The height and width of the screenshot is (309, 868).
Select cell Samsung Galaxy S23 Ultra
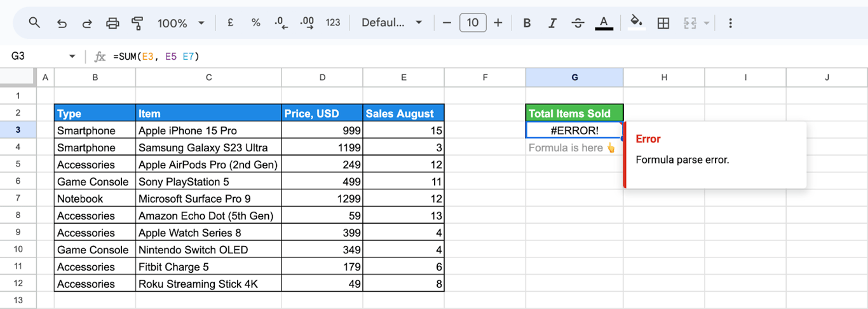click(208, 148)
